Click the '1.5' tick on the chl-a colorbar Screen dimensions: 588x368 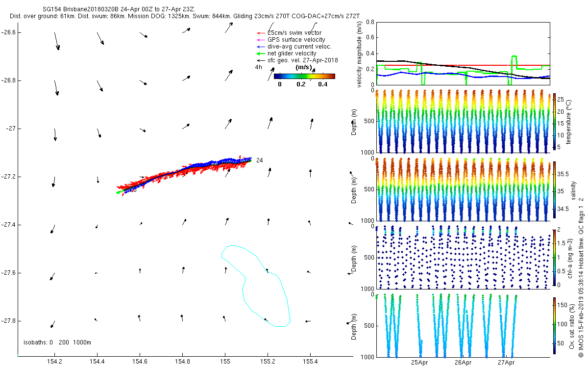[561, 244]
